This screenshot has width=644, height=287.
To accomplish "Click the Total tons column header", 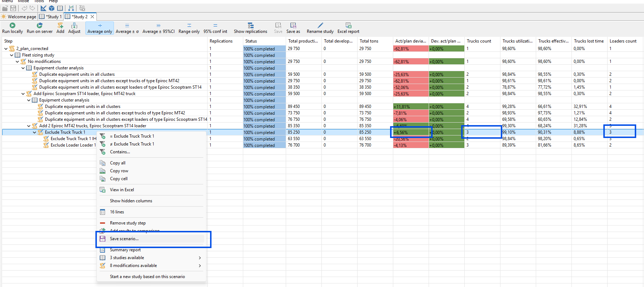I will [375, 41].
